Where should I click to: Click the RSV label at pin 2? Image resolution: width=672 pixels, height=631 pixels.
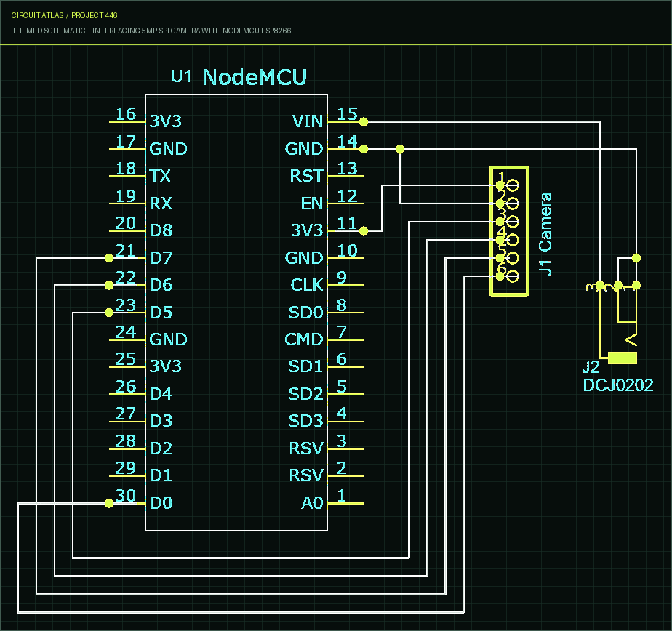(x=306, y=475)
